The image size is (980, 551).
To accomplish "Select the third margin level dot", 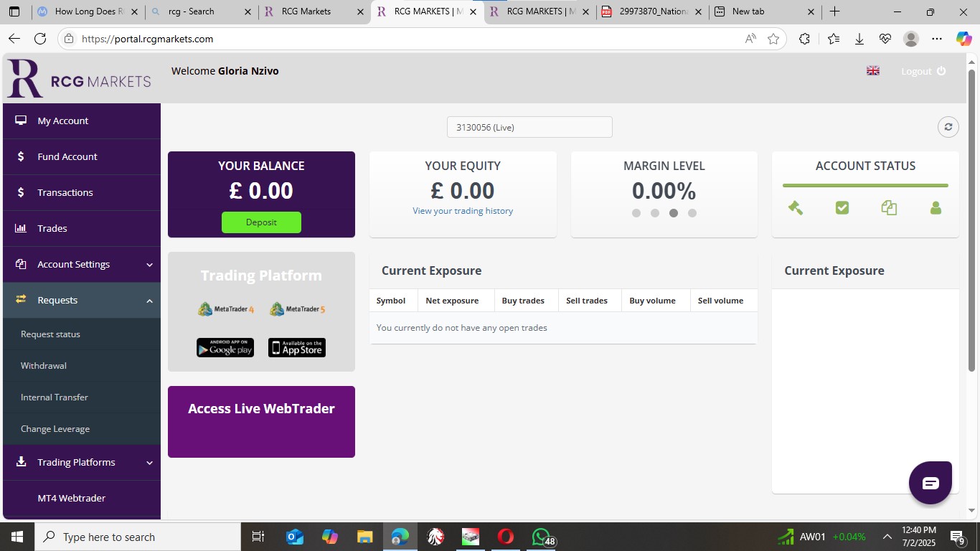I will pyautogui.click(x=674, y=213).
